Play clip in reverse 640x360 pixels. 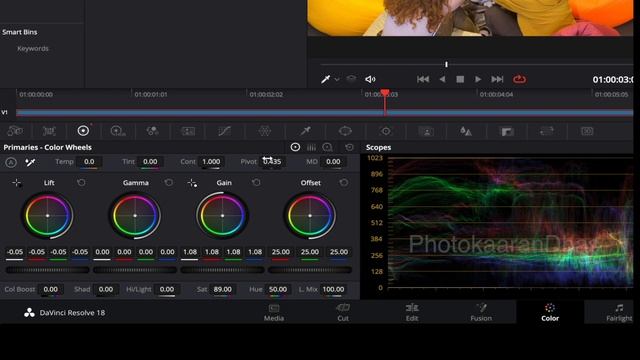pyautogui.click(x=442, y=79)
